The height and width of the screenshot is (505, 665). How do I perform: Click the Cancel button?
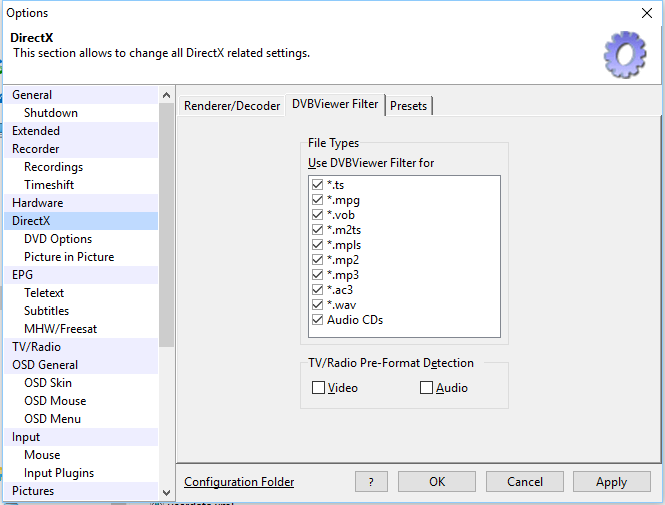click(x=525, y=482)
